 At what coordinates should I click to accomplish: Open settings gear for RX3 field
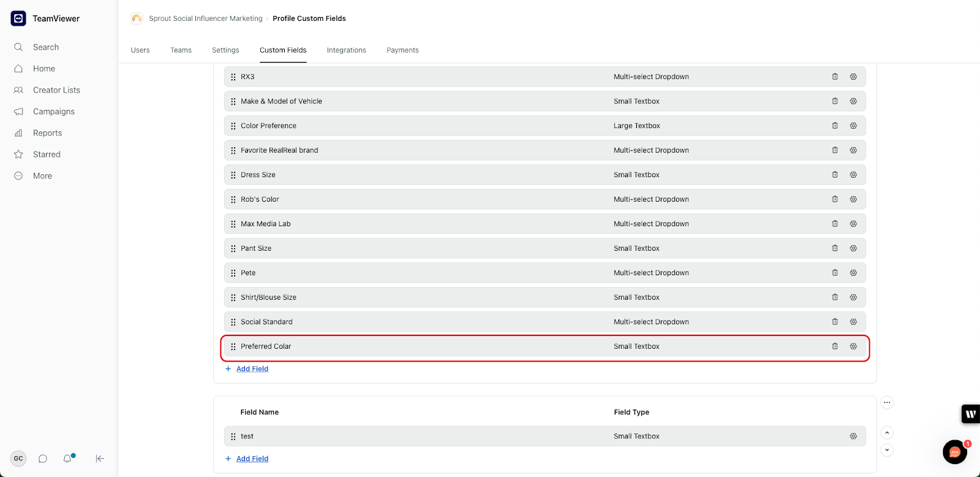click(x=853, y=77)
